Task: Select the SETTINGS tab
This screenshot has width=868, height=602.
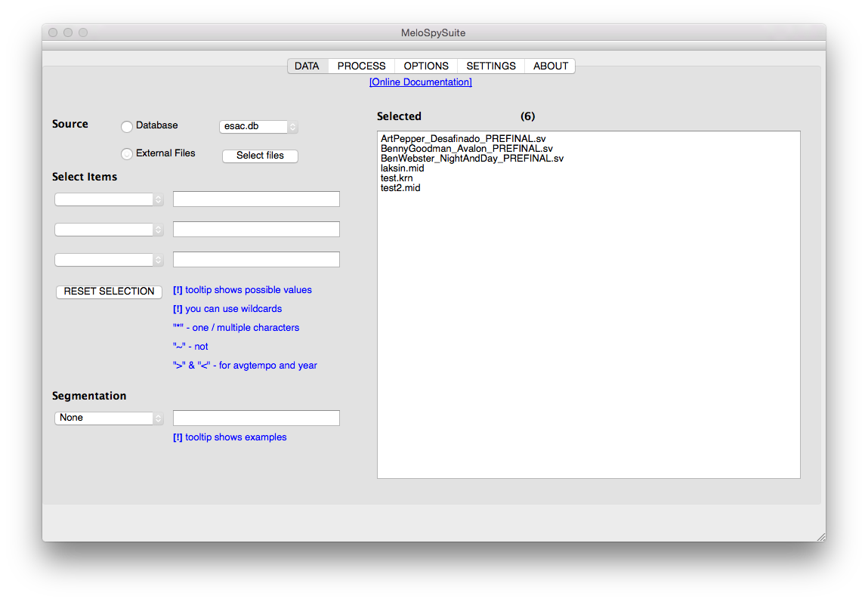Action: click(490, 66)
